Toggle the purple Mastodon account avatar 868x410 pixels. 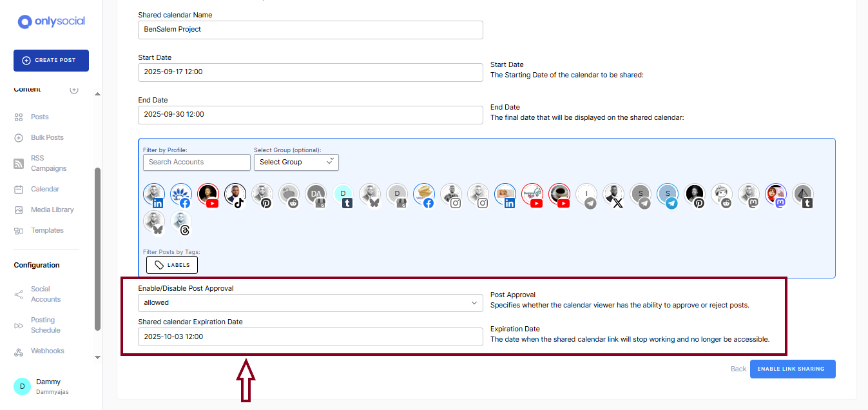(x=776, y=195)
